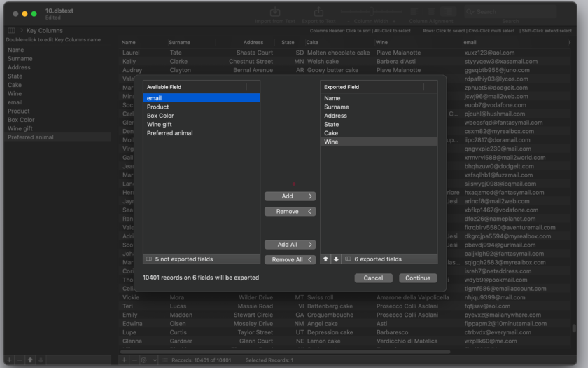The height and width of the screenshot is (368, 588).
Task: Move exported field up with arrow
Action: (325, 259)
